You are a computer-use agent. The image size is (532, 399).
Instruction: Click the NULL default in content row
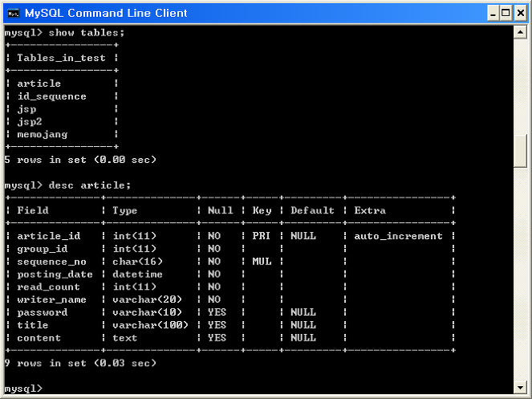[x=303, y=338]
